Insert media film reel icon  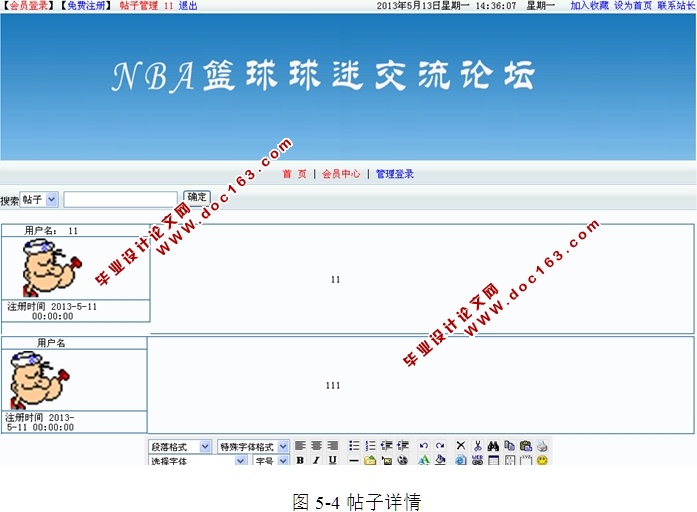(403, 460)
